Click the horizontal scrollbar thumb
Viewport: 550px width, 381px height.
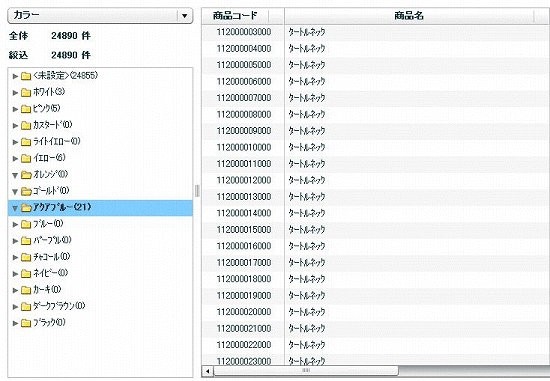pos(306,371)
